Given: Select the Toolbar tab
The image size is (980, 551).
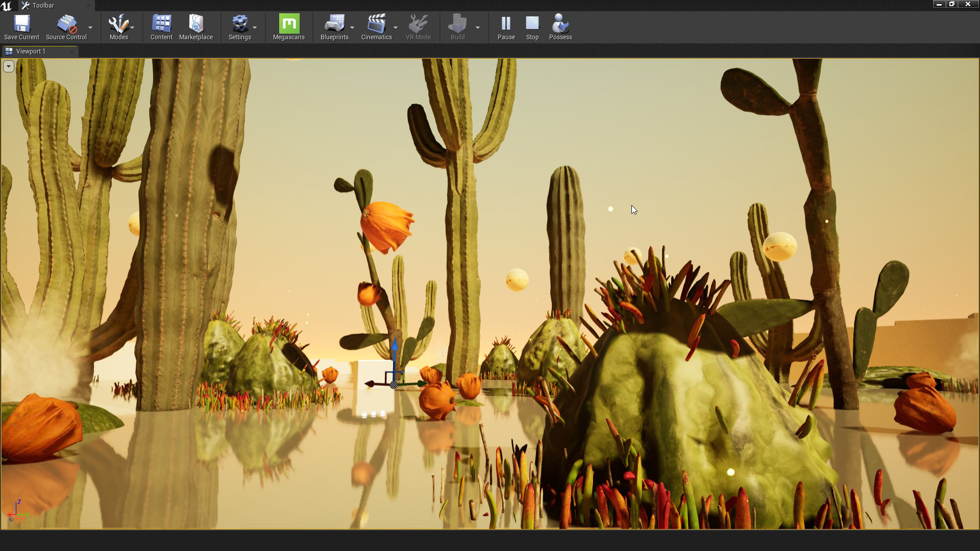Looking at the screenshot, I should pyautogui.click(x=43, y=5).
